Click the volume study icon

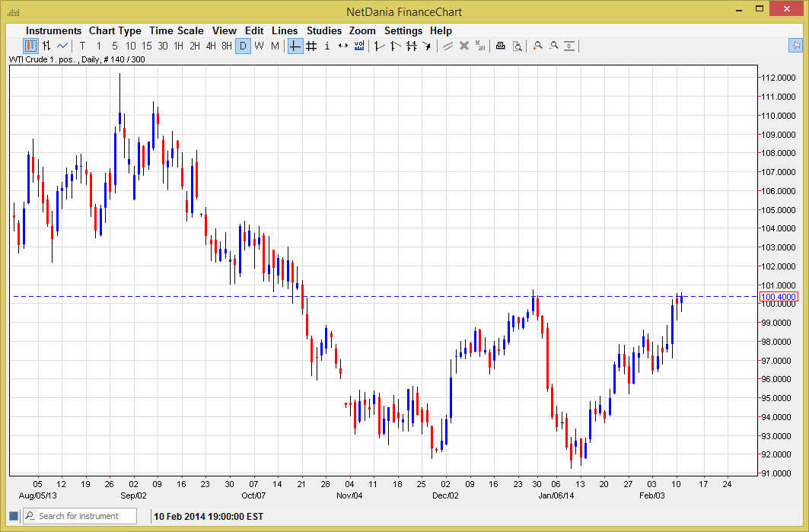point(359,46)
